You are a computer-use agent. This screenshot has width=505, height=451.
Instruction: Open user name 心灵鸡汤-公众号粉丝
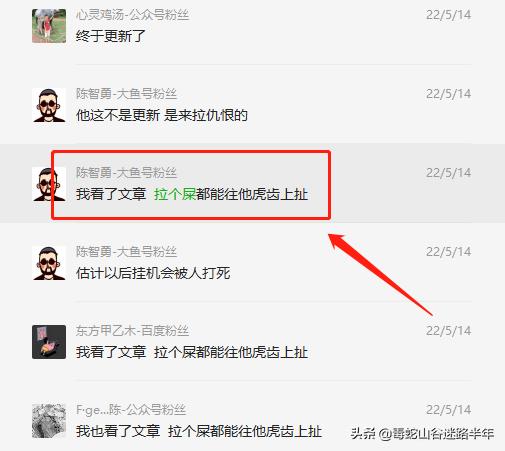point(132,15)
